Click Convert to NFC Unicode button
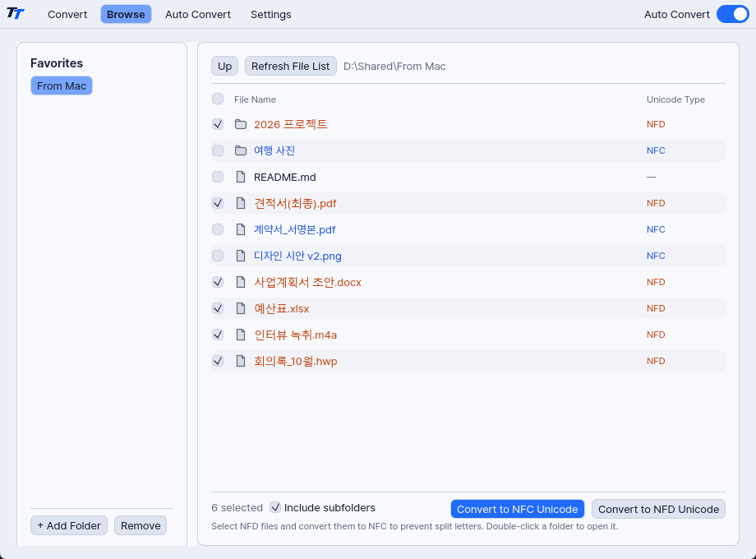 click(x=518, y=510)
